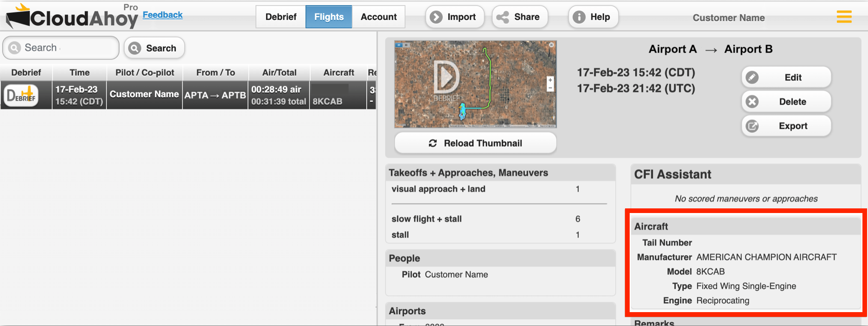Click the Share button
This screenshot has width=868, height=326.
click(520, 17)
